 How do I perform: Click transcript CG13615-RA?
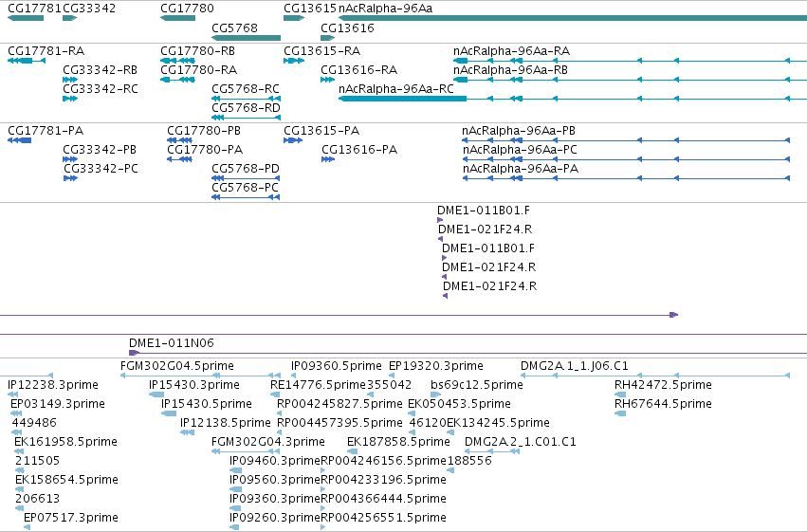point(322,51)
